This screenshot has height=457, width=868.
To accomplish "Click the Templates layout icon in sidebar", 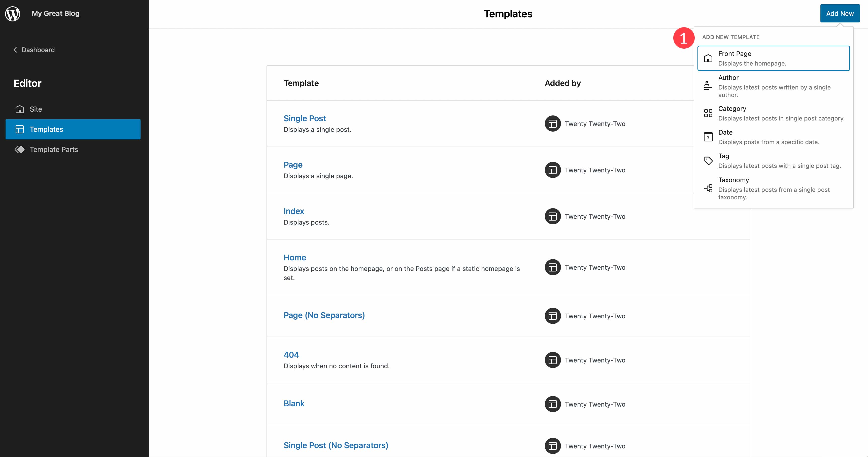I will coord(20,129).
